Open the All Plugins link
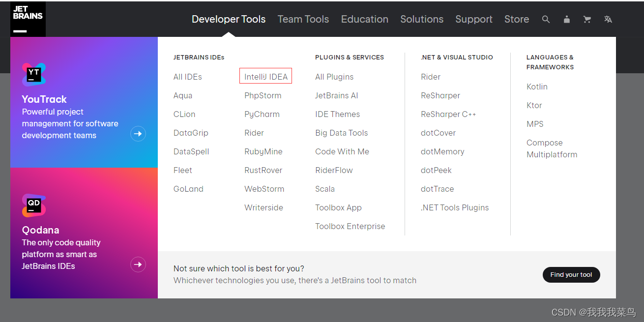Viewport: 644px width, 322px height. pos(334,77)
